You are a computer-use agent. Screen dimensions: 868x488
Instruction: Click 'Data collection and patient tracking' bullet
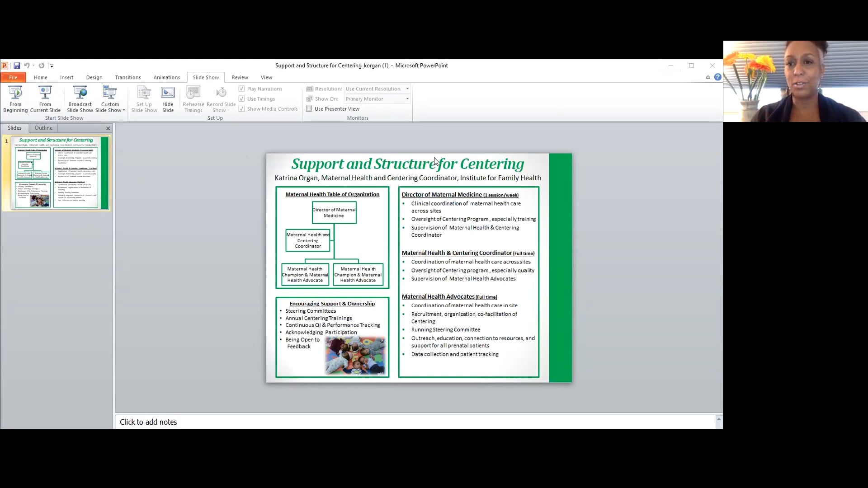pos(455,354)
